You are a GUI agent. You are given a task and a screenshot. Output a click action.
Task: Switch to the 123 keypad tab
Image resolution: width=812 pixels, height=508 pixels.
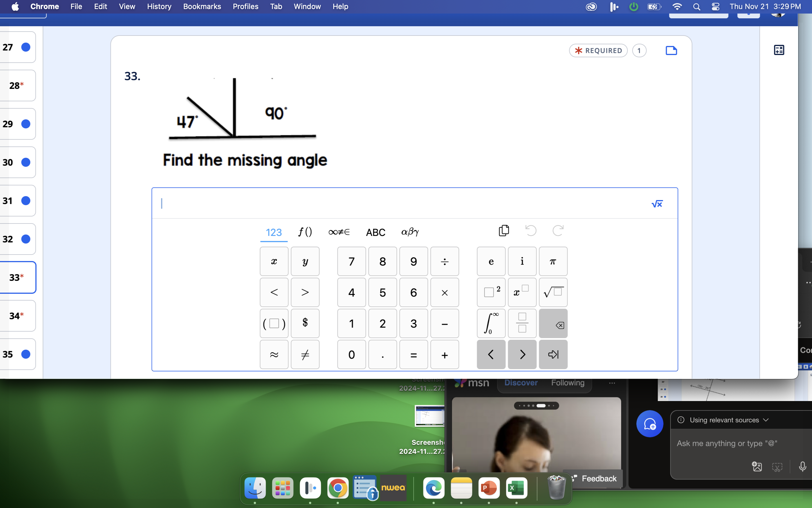(x=273, y=232)
